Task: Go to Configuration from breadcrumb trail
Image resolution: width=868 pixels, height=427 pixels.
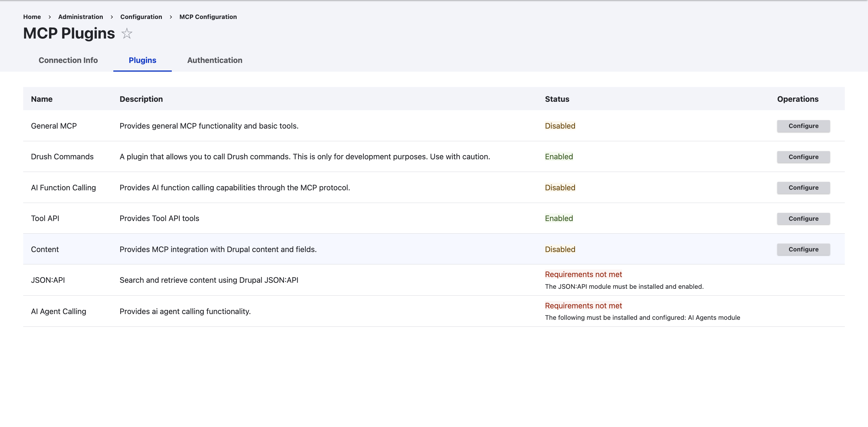Action: pyautogui.click(x=141, y=17)
